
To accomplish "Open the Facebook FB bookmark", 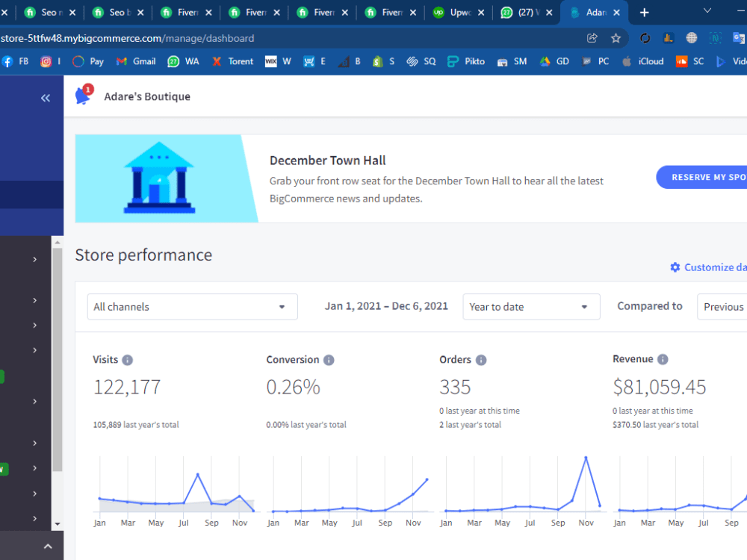I will (15, 61).
